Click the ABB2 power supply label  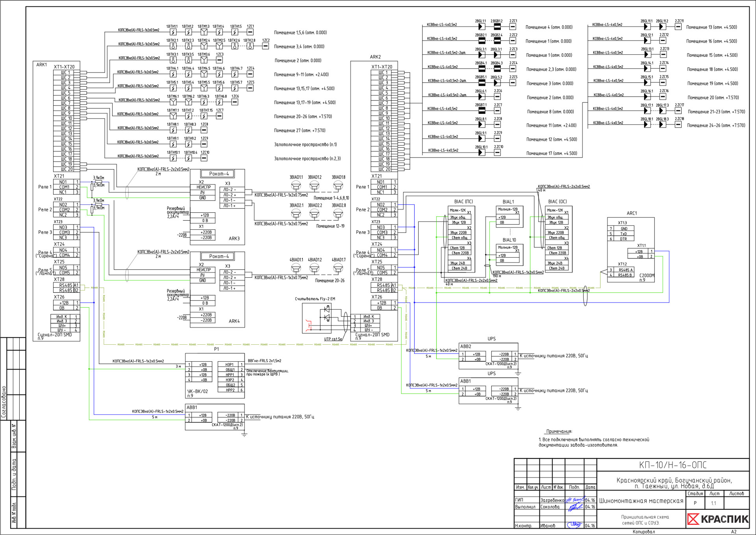coord(465,347)
